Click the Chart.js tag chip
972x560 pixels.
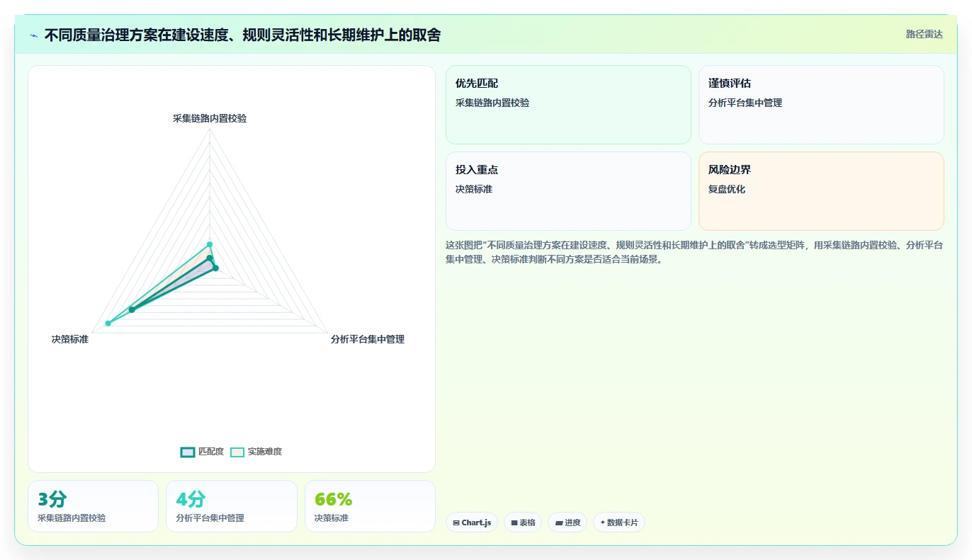coord(472,522)
